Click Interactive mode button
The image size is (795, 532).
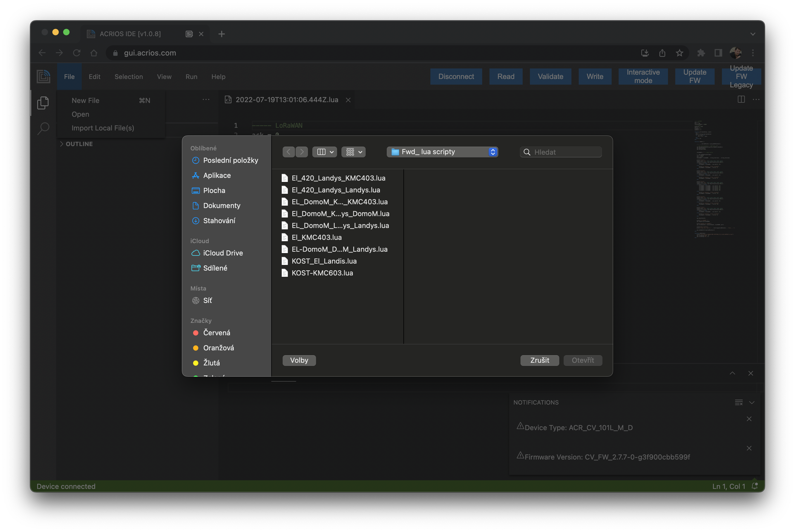click(x=643, y=76)
